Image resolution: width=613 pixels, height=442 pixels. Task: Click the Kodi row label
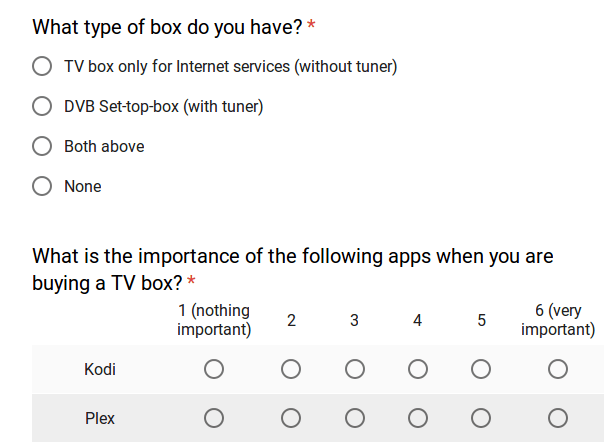[x=100, y=369]
